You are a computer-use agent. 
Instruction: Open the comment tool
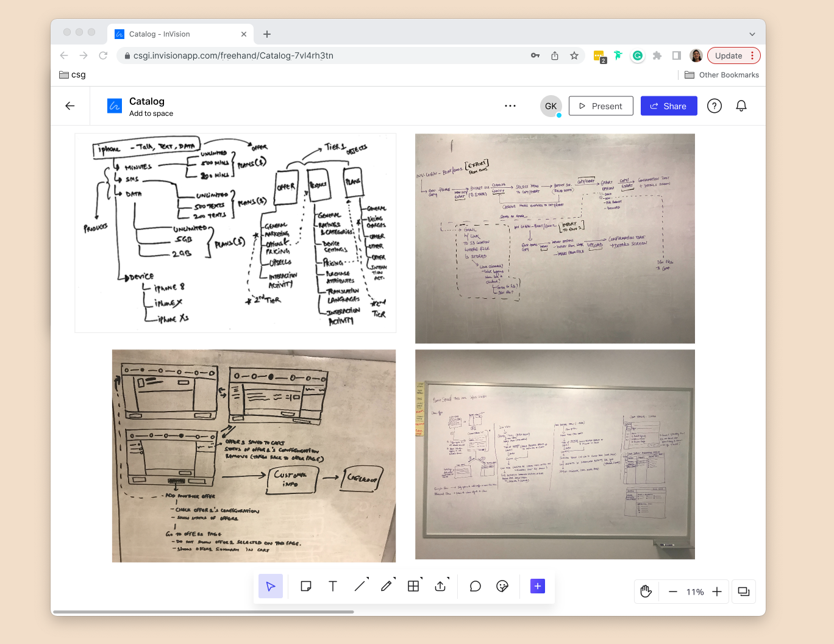(x=476, y=586)
